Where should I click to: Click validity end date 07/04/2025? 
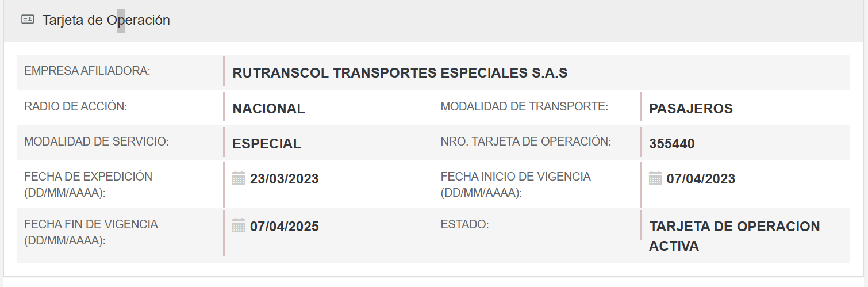click(x=284, y=227)
